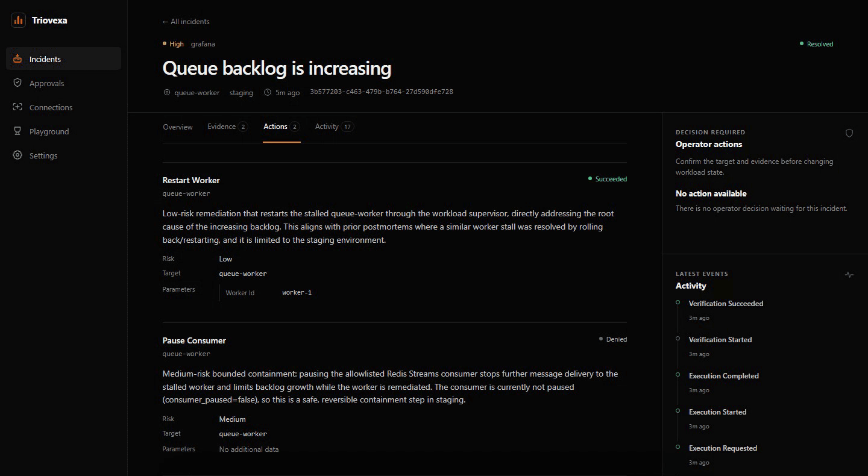Click the Incidents sidebar icon

point(17,59)
